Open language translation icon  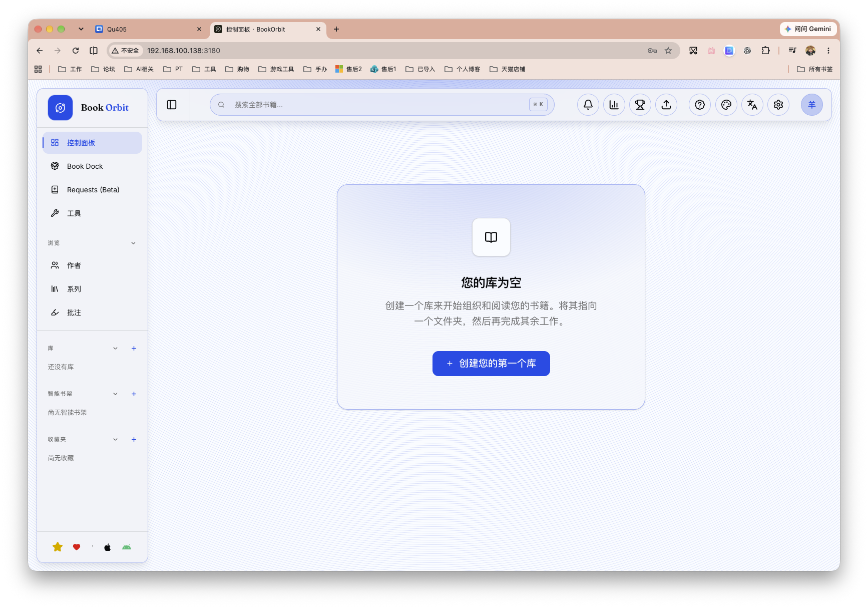752,105
